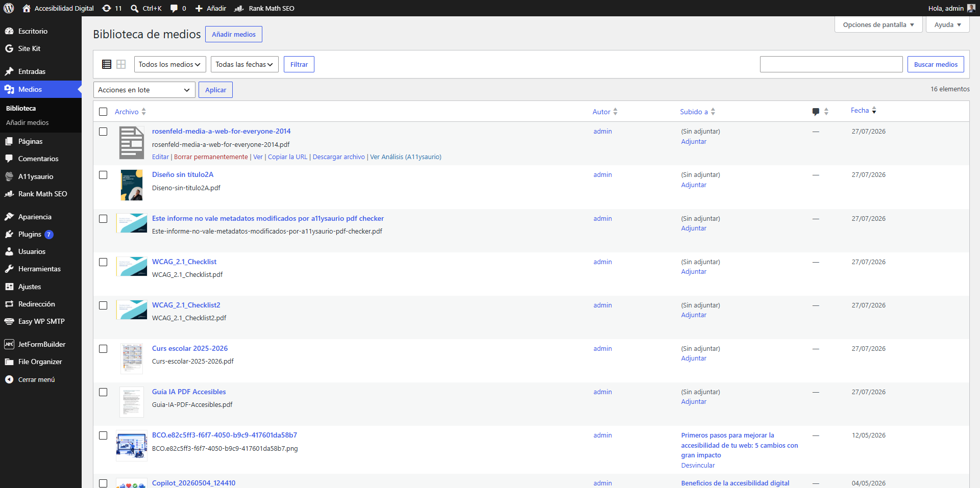Select the BCO.e82c5ff3 image row checkbox

pos(103,435)
